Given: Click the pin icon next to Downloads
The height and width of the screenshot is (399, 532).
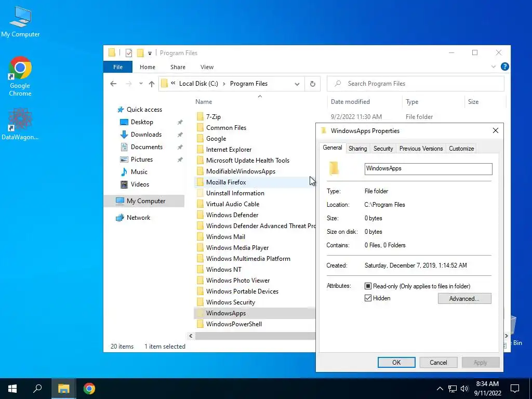Looking at the screenshot, I should tap(180, 135).
